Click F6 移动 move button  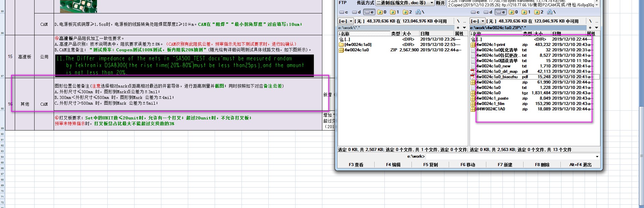coord(468,165)
